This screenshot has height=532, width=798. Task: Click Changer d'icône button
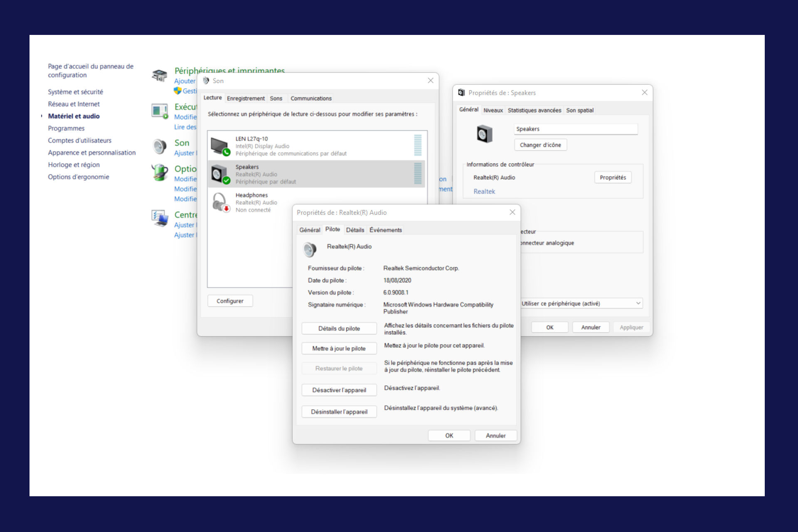(x=540, y=145)
